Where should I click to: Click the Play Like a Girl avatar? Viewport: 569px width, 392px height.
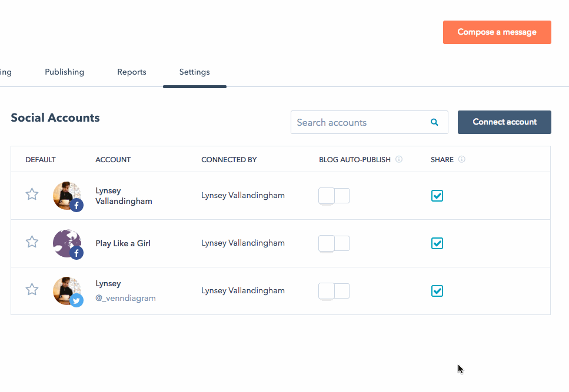[67, 243]
